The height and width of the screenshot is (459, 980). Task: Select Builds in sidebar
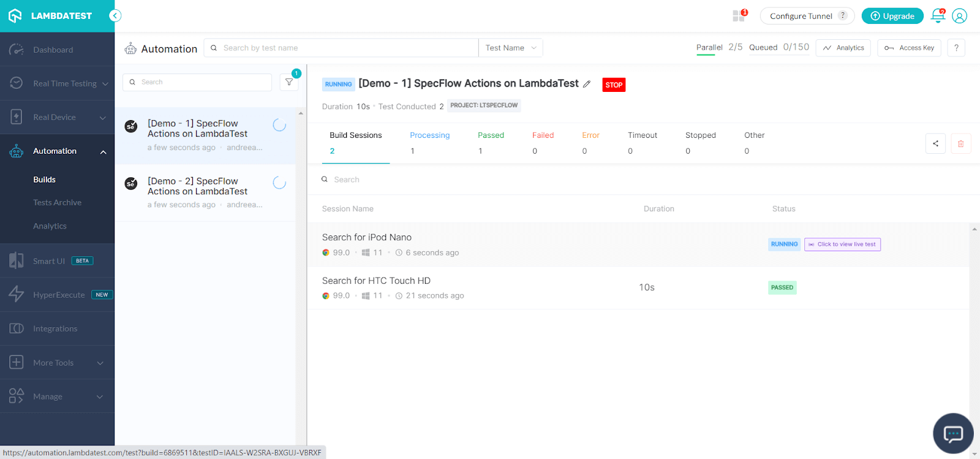click(x=44, y=180)
